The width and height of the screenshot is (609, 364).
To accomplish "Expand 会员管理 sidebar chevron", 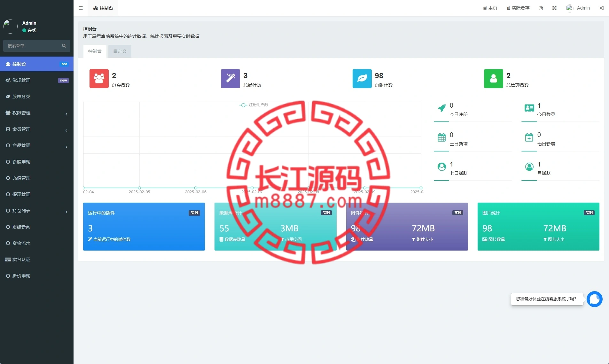I will click(66, 130).
